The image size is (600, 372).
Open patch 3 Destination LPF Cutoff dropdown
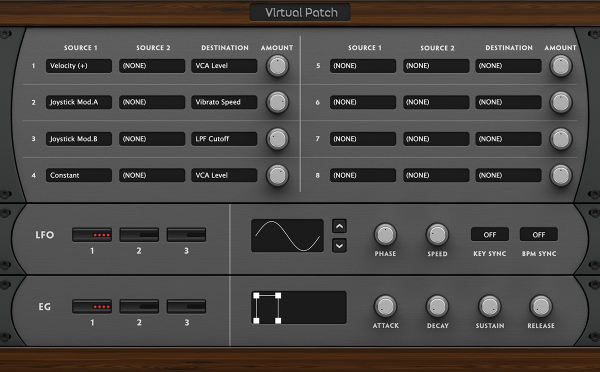tap(224, 139)
